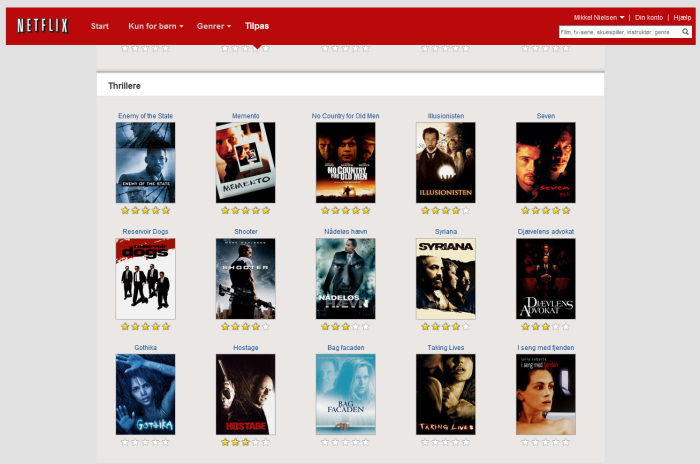Image resolution: width=700 pixels, height=464 pixels.
Task: Select the Syriana poster
Action: [446, 279]
